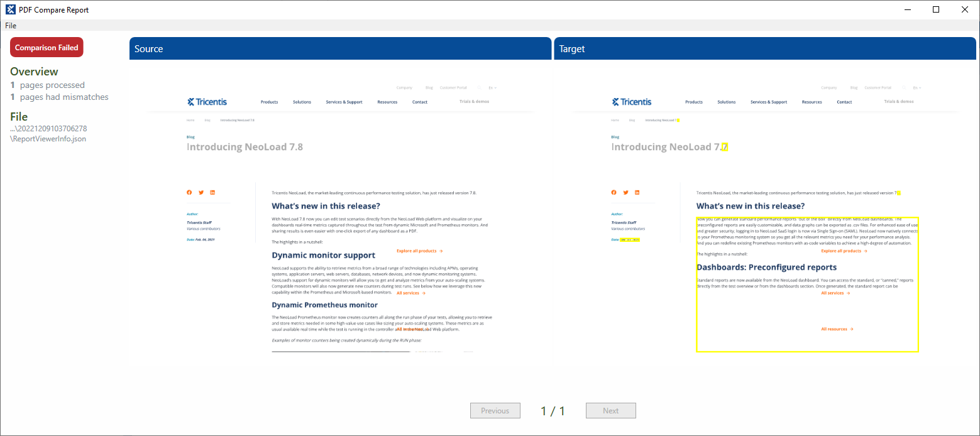The height and width of the screenshot is (436, 980).
Task: Click the 'pages processed' count line
Action: pos(47,85)
